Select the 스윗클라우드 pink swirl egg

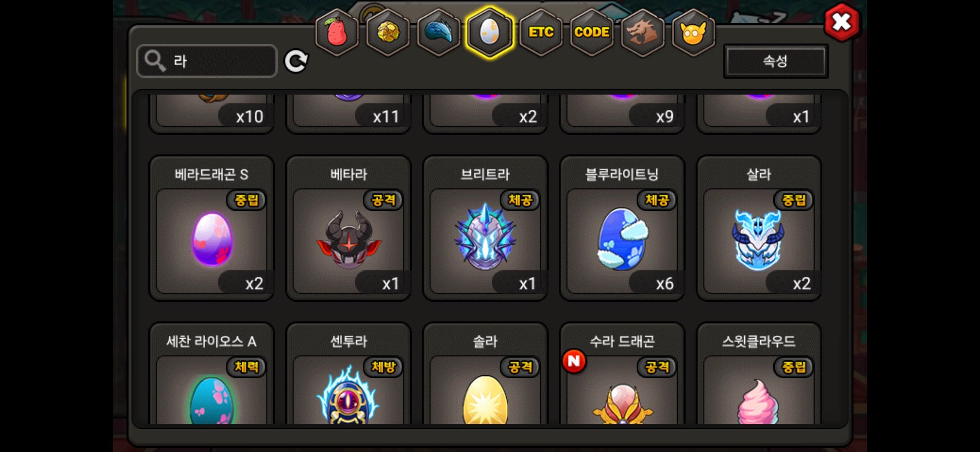pyautogui.click(x=759, y=374)
